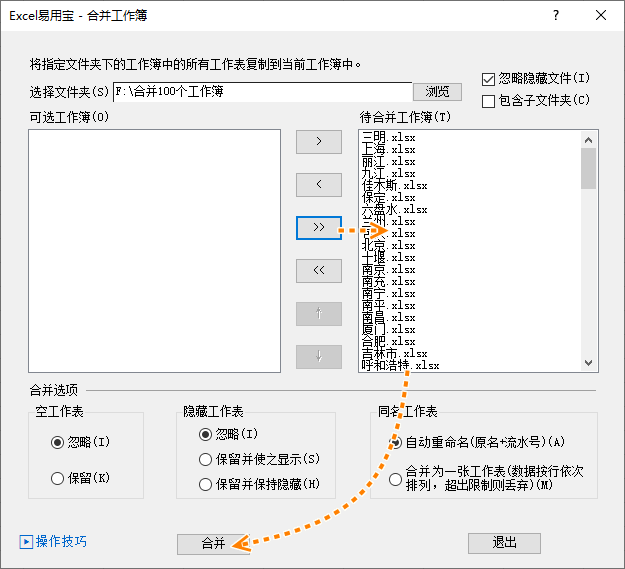Viewport: 625px width, 569px height.
Task: Select 上海.xlsx in the list
Action: pyautogui.click(x=389, y=149)
